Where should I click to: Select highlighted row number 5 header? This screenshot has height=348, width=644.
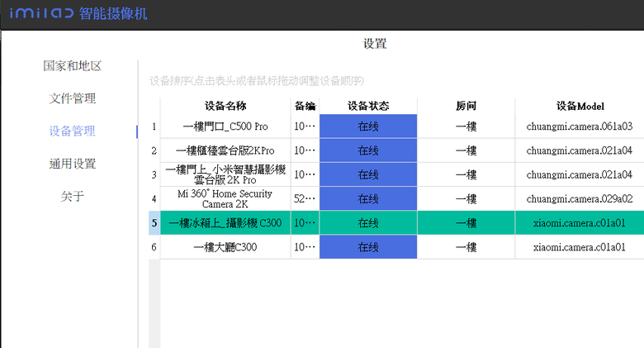click(x=154, y=223)
